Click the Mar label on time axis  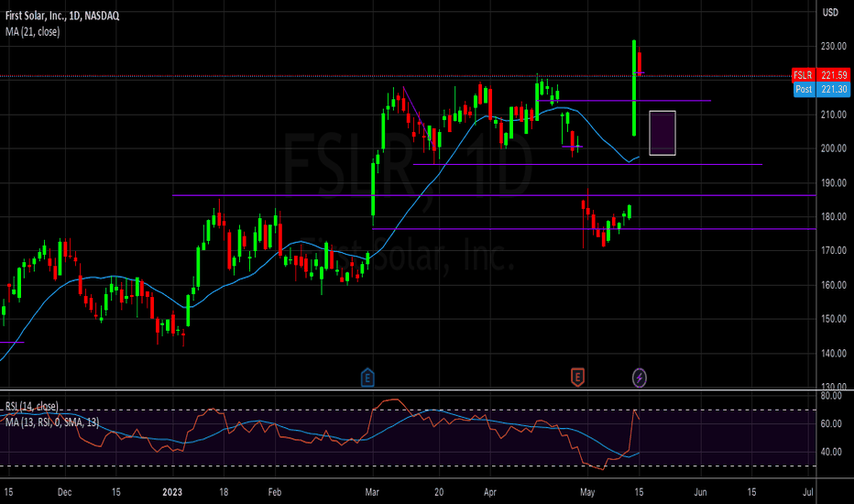[372, 492]
